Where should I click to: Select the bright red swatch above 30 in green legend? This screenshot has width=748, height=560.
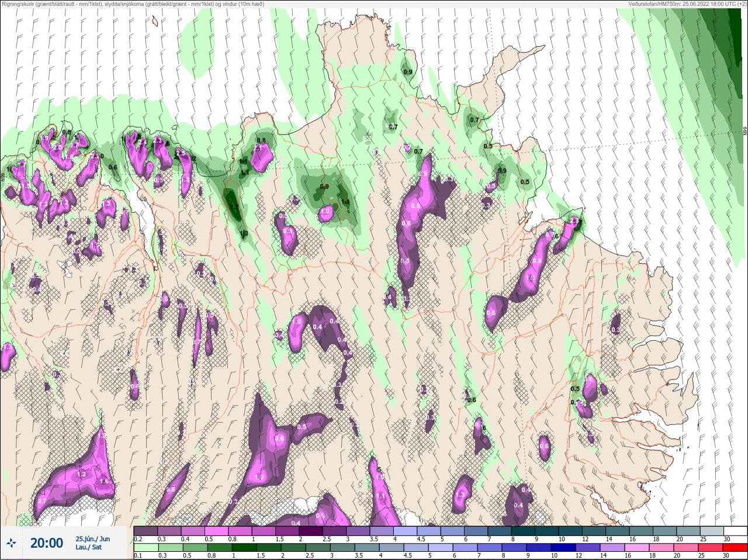[735, 547]
